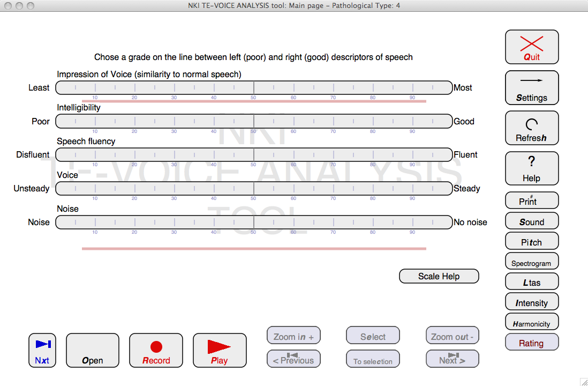Screen dimensions: 588x386
Task: Open Settings with the arrow icon
Action: (532, 87)
